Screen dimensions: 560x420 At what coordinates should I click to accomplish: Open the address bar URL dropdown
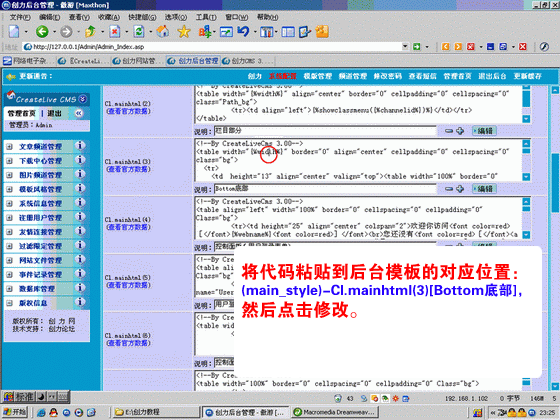click(x=405, y=46)
